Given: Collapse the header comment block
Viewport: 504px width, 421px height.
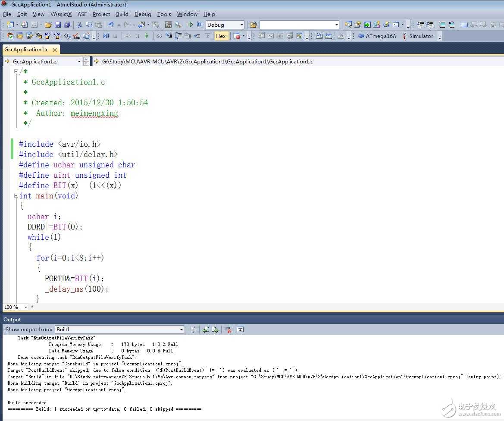Looking at the screenshot, I should [x=16, y=72].
